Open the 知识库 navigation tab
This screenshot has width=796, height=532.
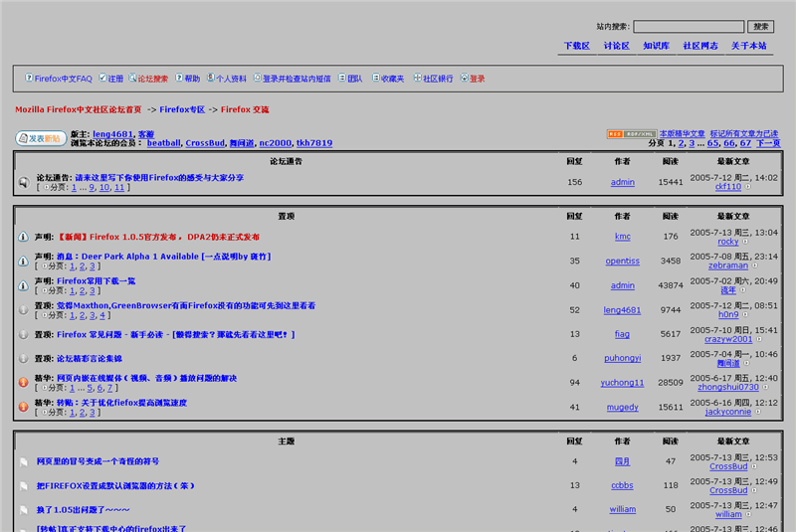(x=657, y=46)
